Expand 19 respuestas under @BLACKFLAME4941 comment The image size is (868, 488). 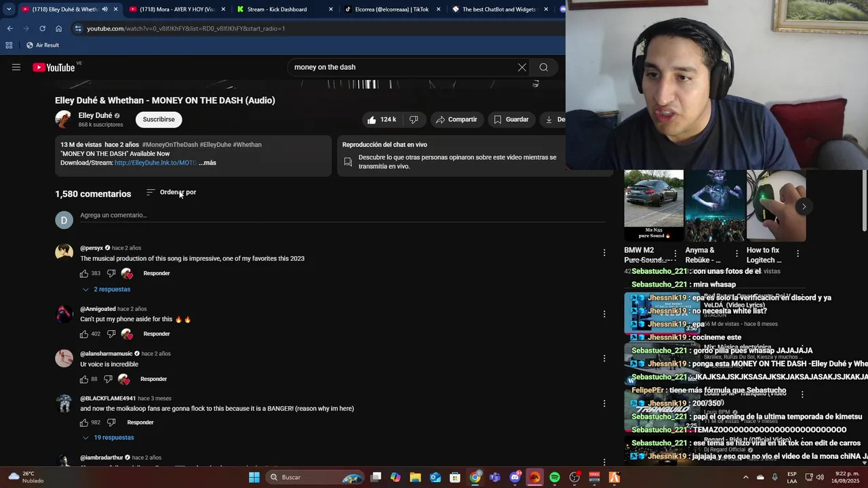coord(108,438)
